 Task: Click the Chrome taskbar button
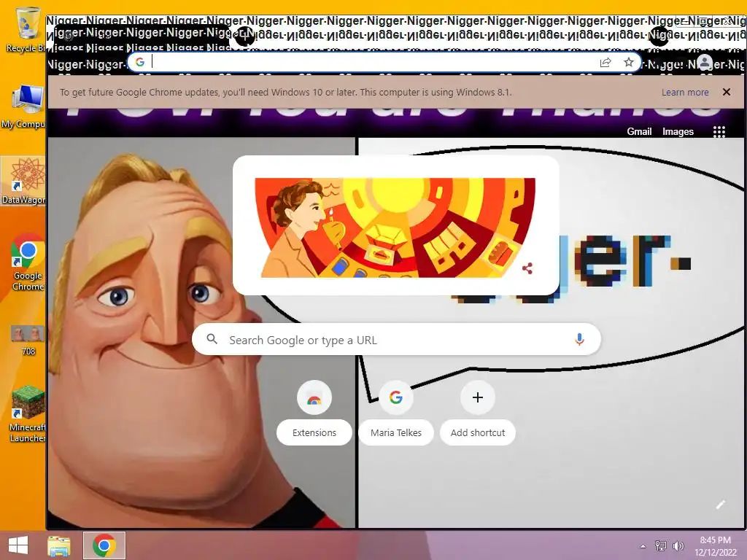104,545
